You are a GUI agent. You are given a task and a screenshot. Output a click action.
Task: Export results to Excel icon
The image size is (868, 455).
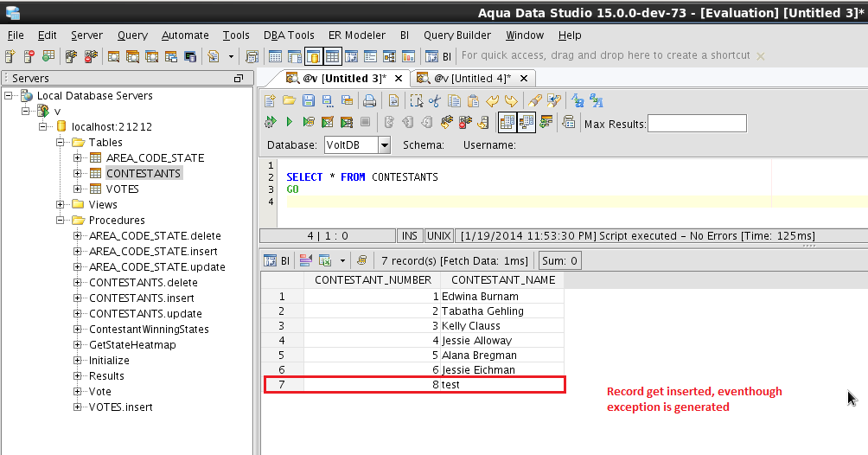(x=325, y=260)
